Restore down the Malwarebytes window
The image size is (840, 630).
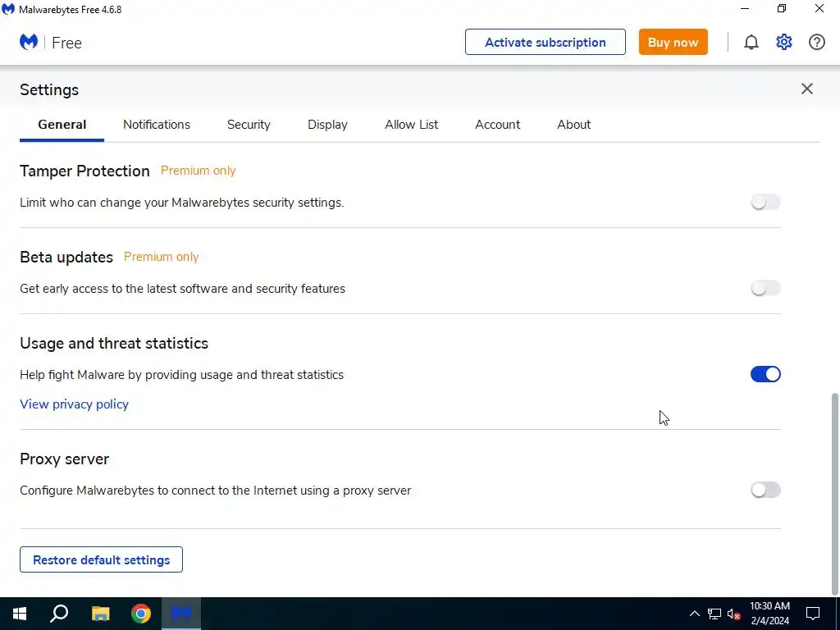click(782, 8)
